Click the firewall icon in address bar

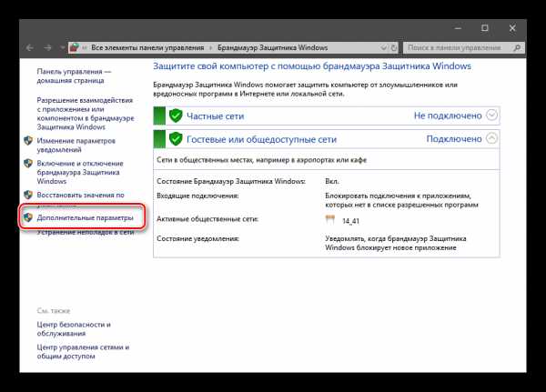click(75, 47)
